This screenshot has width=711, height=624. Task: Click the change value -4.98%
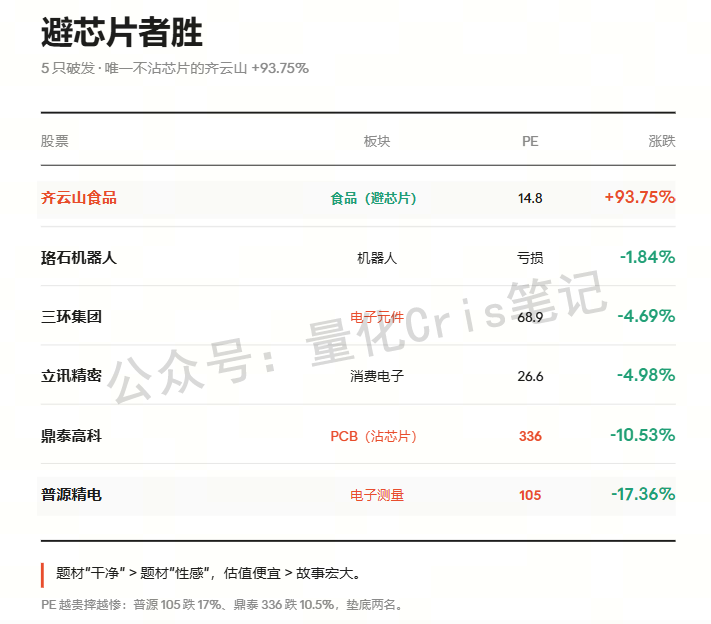click(x=646, y=375)
